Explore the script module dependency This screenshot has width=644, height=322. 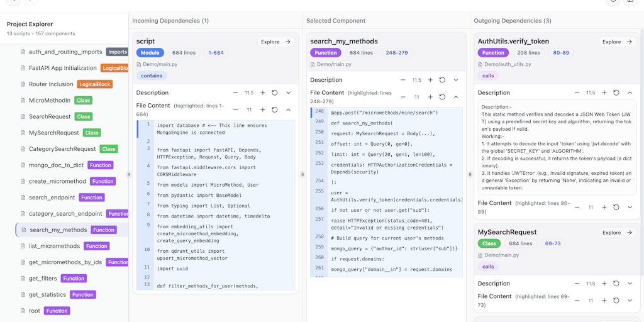point(276,42)
